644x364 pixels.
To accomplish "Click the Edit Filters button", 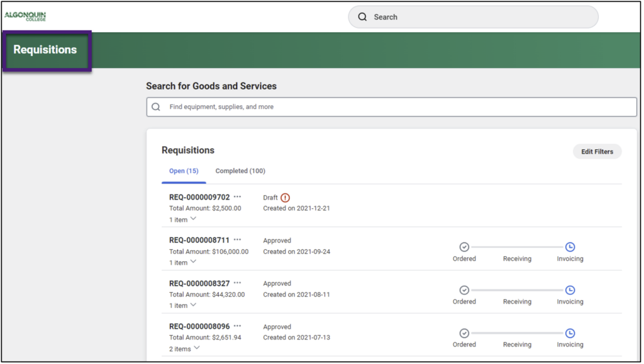I will [x=596, y=151].
